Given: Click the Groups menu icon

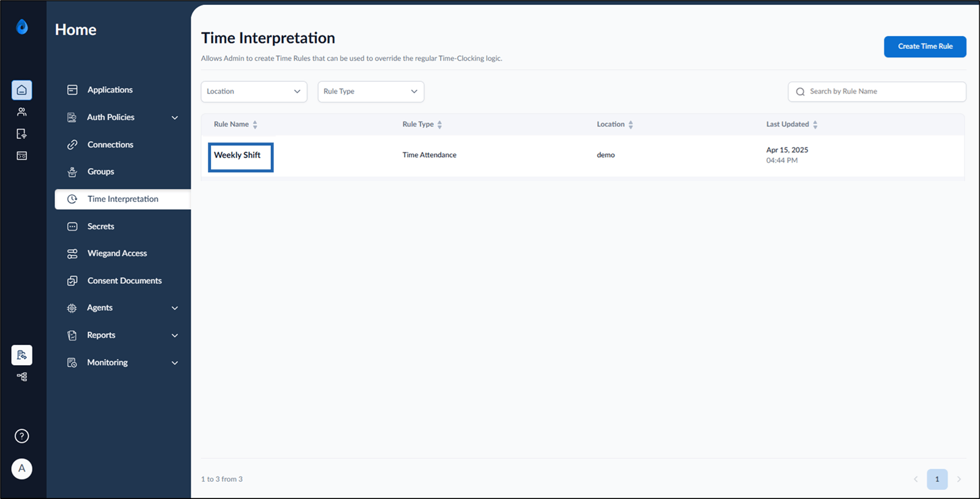Looking at the screenshot, I should [x=72, y=172].
